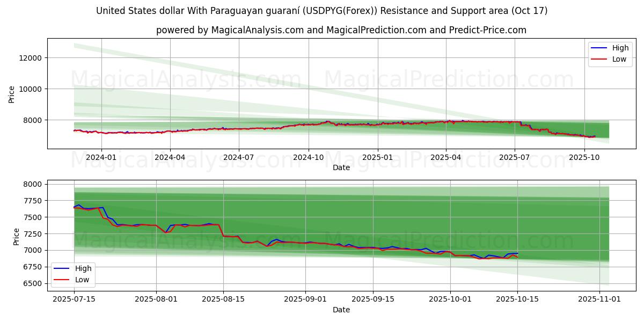Click the USDPYG Resistance and Support chart title
The width and height of the screenshot is (644, 322).
pyautogui.click(x=322, y=11)
